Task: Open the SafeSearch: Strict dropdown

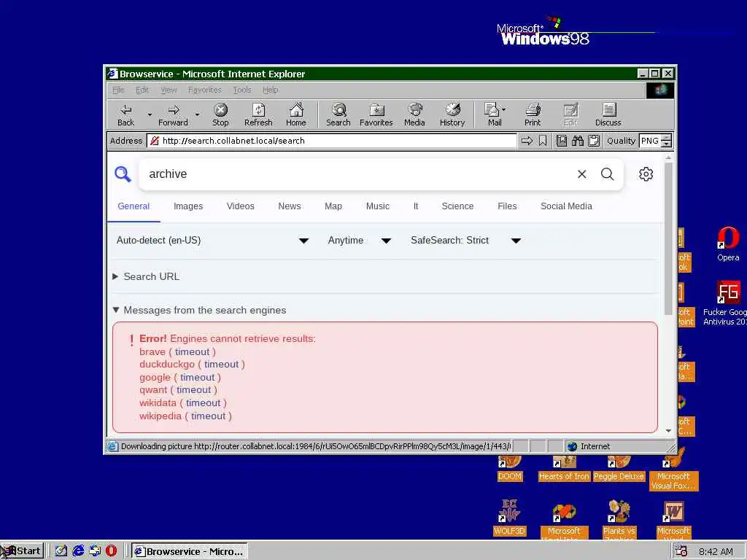Action: [466, 241]
